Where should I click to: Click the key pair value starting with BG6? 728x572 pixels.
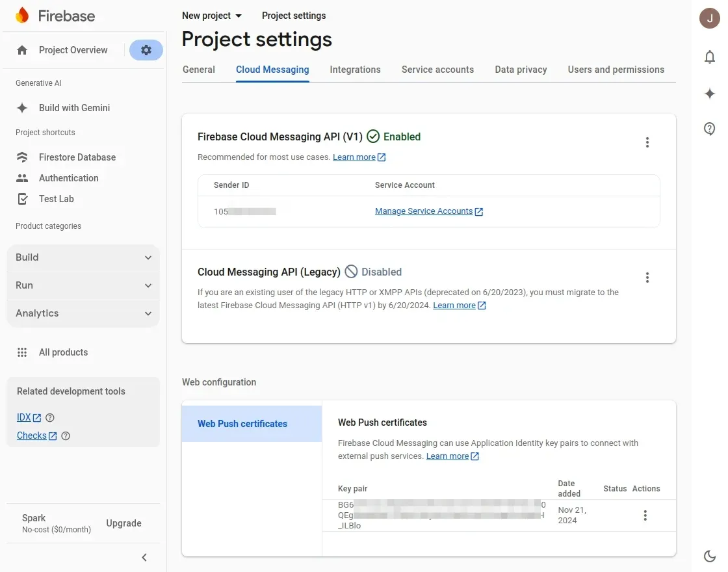pos(441,515)
